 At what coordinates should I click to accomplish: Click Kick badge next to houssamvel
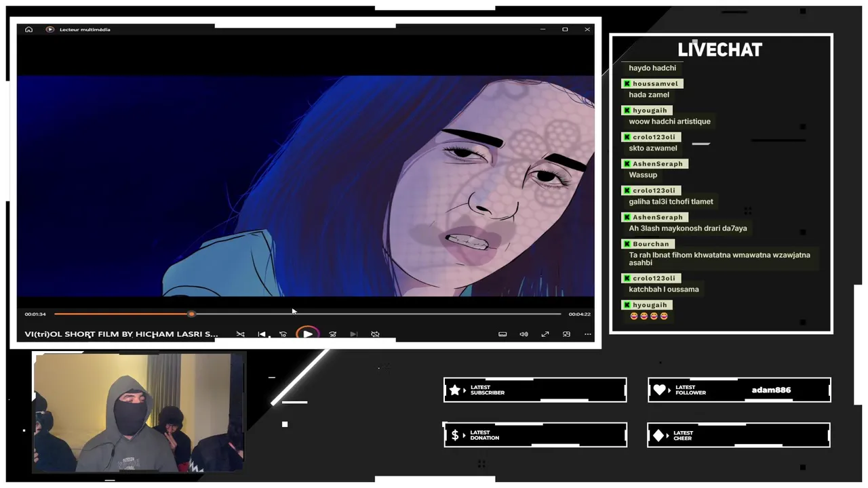point(627,83)
